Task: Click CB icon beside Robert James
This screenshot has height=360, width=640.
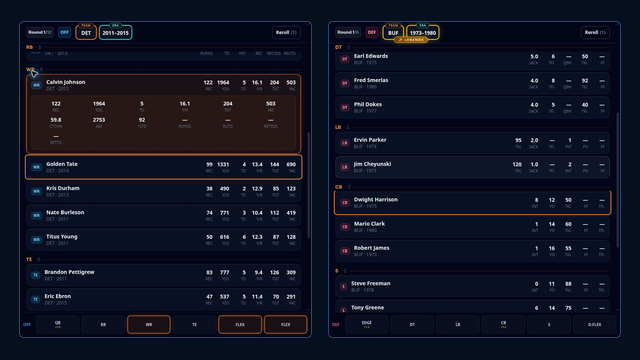Action: coord(344,251)
